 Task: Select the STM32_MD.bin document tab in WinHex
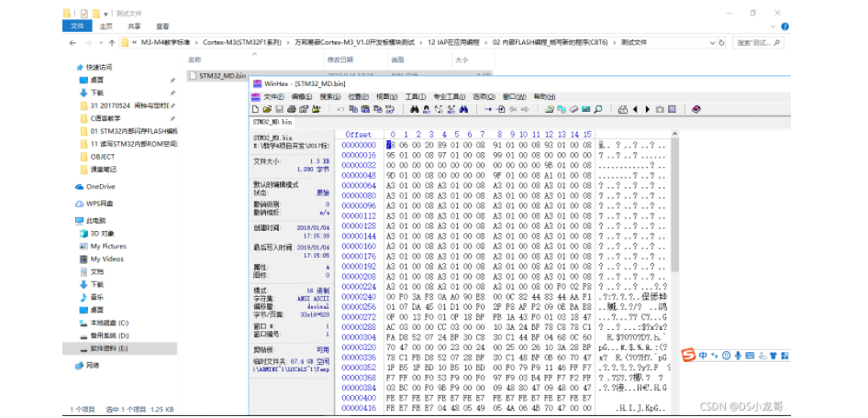pos(273,122)
